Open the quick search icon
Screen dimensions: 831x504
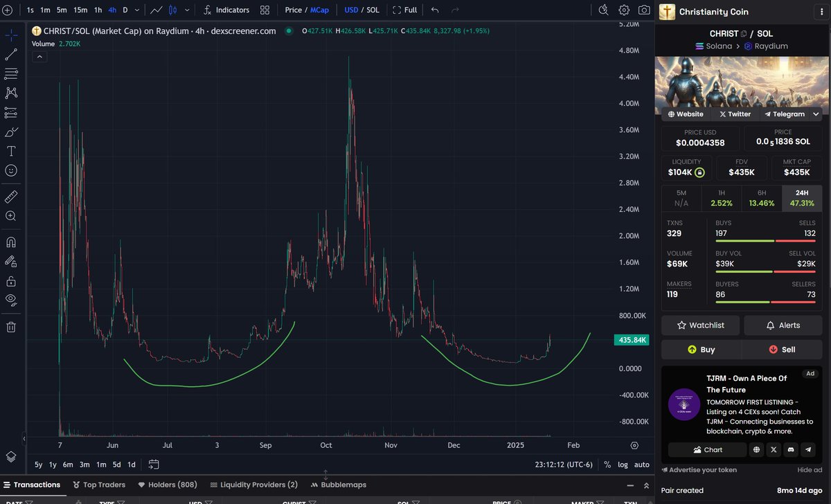[604, 10]
